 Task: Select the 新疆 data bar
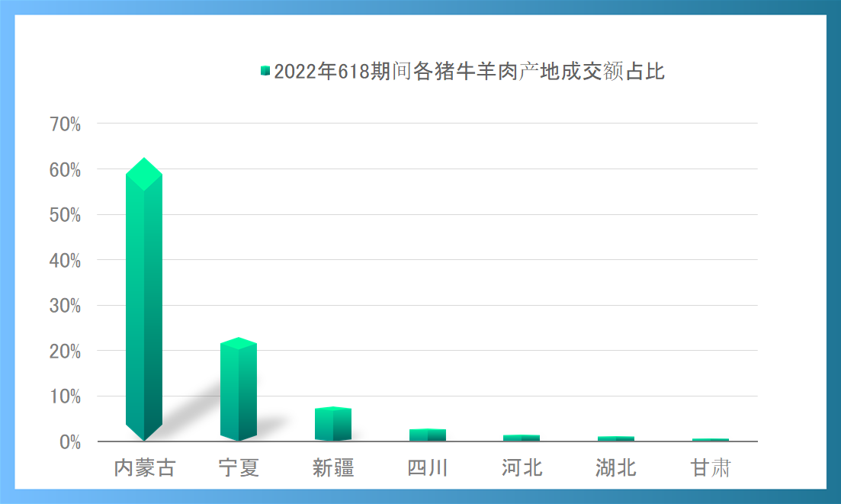[x=332, y=423]
